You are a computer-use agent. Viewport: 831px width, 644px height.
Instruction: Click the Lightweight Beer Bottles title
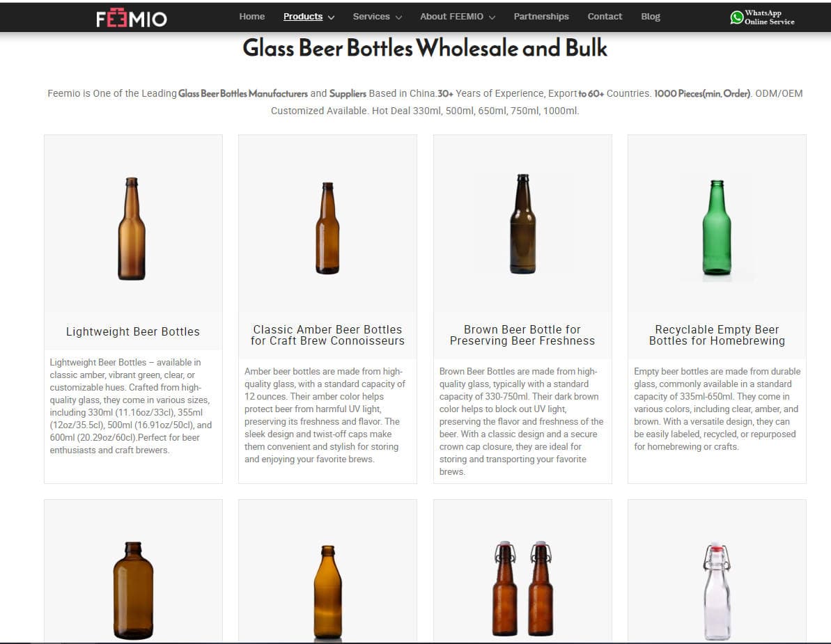(x=132, y=331)
